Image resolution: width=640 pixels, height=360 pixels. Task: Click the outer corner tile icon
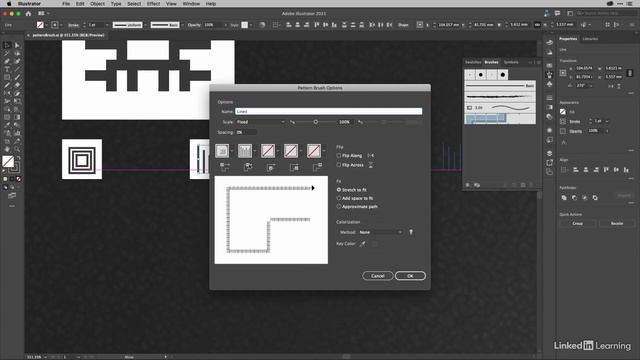(225, 167)
